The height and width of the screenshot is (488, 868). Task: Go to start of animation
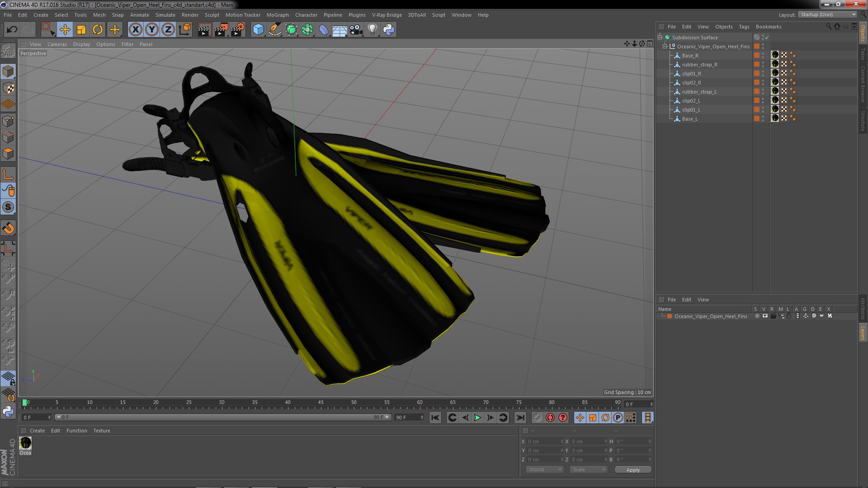(435, 418)
